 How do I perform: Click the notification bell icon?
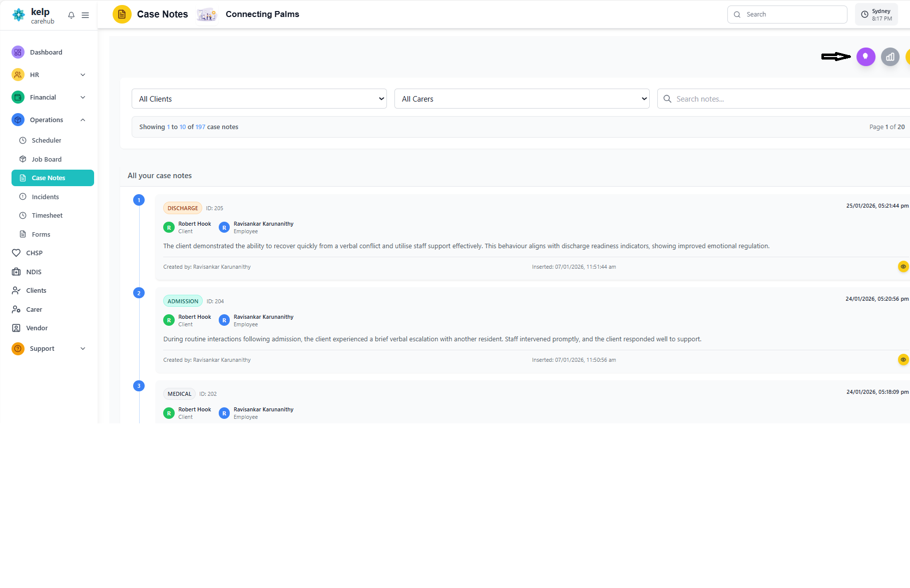tap(71, 15)
